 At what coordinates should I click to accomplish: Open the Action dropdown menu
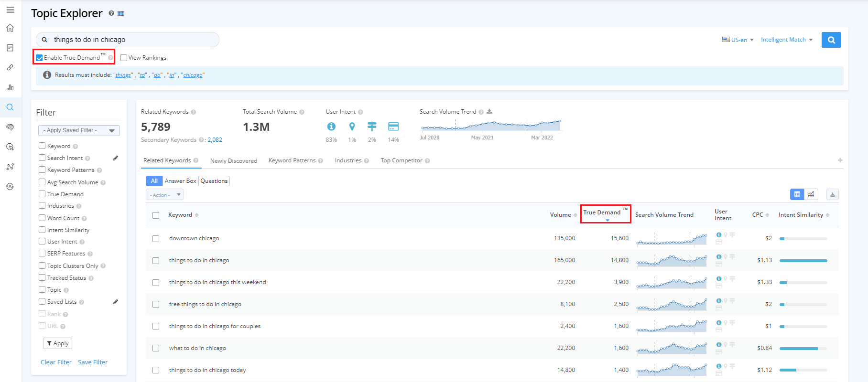tap(164, 195)
